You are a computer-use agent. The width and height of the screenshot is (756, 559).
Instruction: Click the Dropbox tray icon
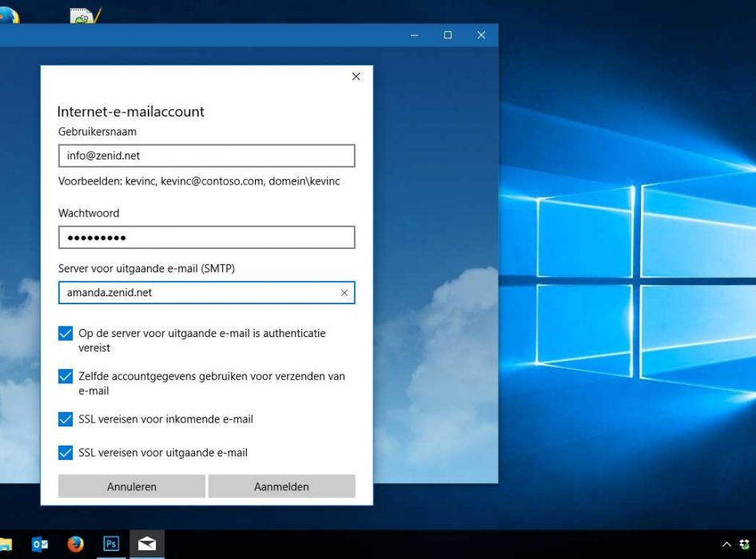pyautogui.click(x=745, y=545)
